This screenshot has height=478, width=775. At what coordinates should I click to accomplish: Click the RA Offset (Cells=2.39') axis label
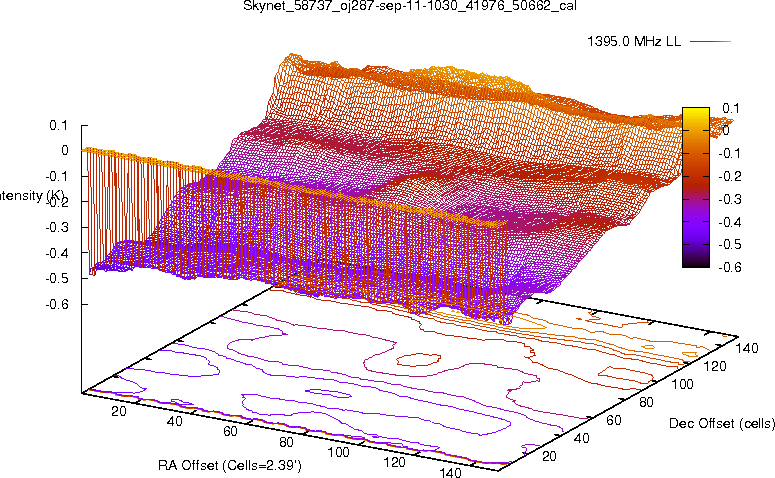pos(230,465)
